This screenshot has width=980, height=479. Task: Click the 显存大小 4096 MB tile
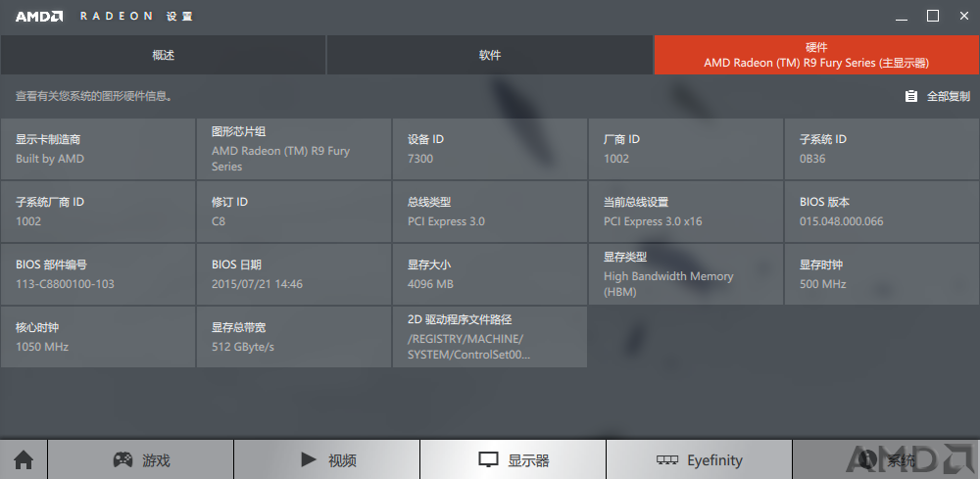click(489, 273)
